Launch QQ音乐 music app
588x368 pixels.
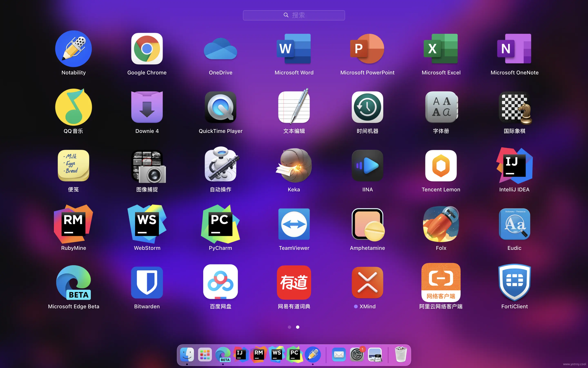(x=73, y=107)
